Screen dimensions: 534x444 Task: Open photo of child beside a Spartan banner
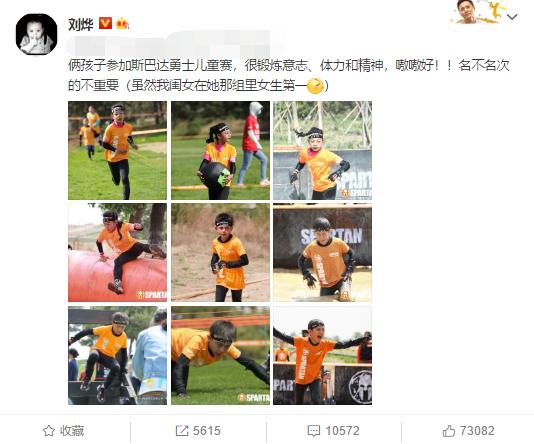pos(323,150)
